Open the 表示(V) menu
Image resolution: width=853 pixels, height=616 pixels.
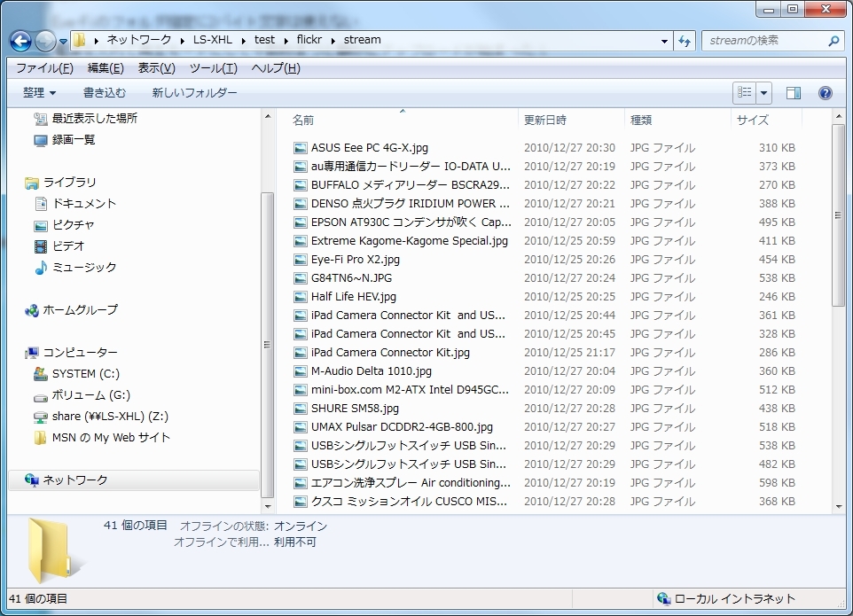click(x=156, y=68)
